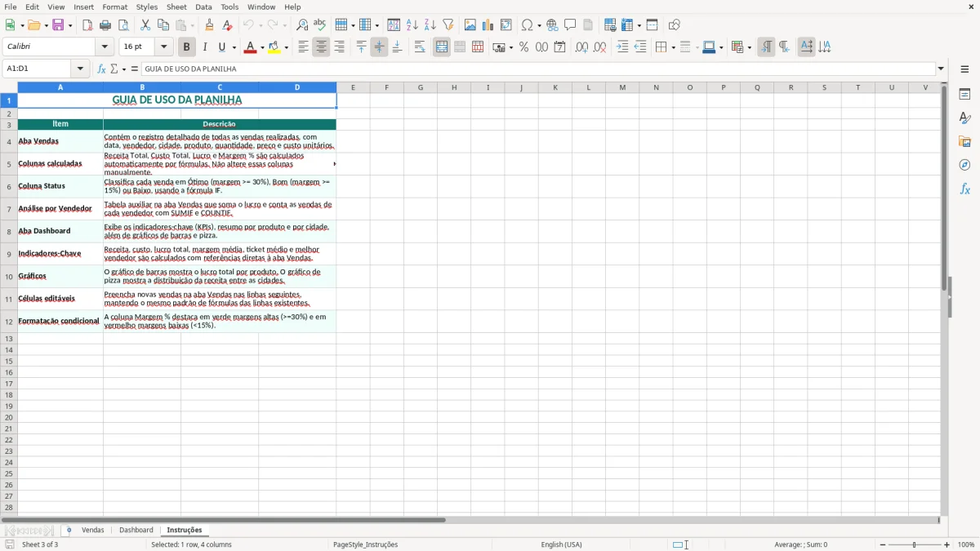Viewport: 980px width, 551px height.
Task: Save the document with the floppy disk icon
Action: (x=58, y=25)
